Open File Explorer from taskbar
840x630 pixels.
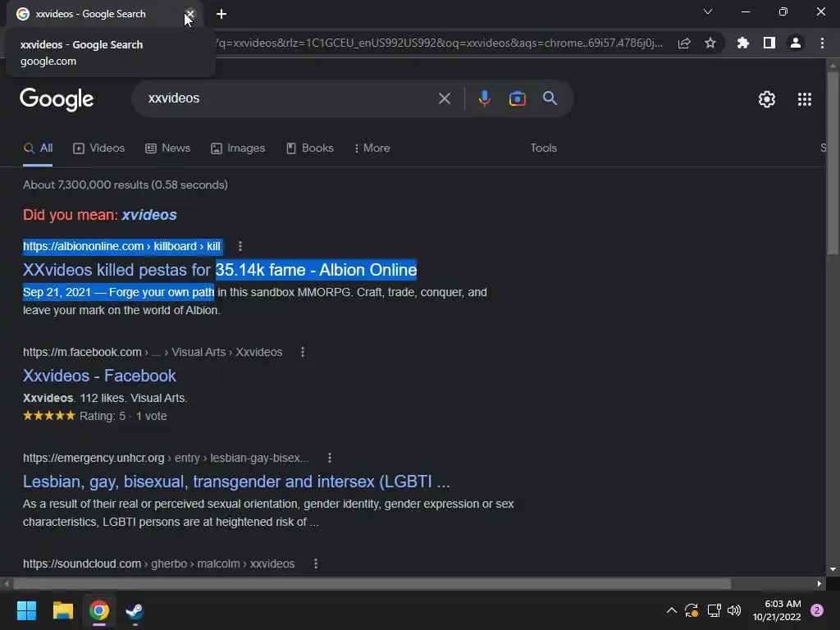pyautogui.click(x=62, y=610)
